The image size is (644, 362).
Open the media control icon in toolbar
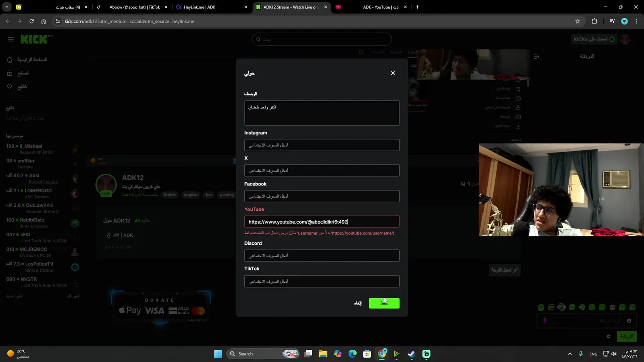(x=612, y=21)
